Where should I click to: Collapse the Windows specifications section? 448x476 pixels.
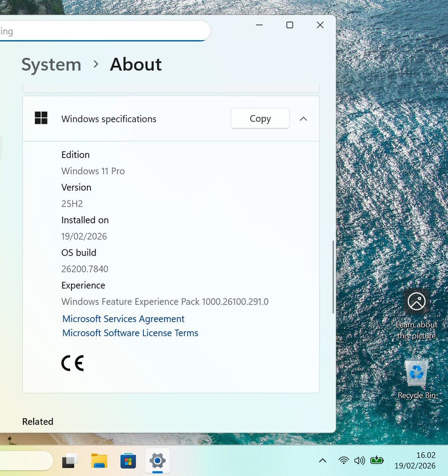tap(303, 119)
